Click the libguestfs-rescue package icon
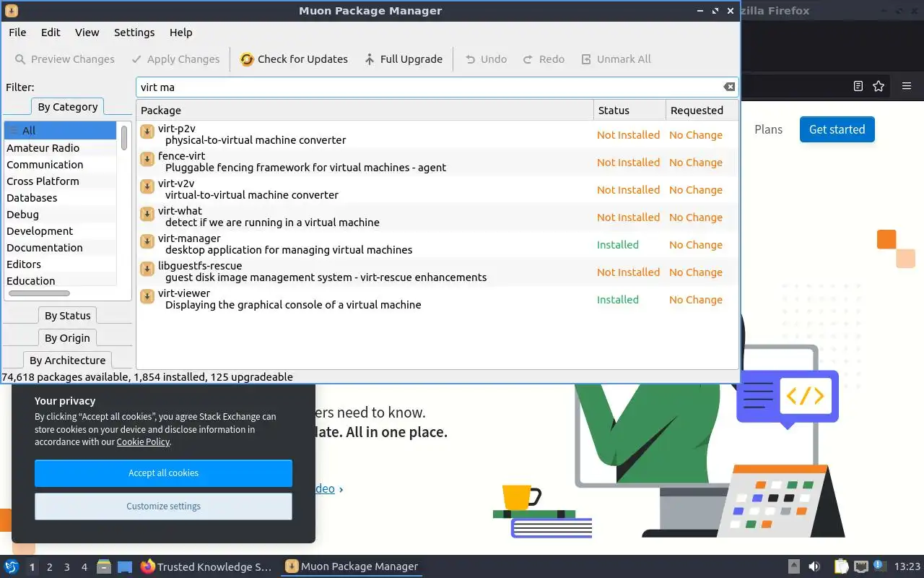The height and width of the screenshot is (578, 924). 147,268
